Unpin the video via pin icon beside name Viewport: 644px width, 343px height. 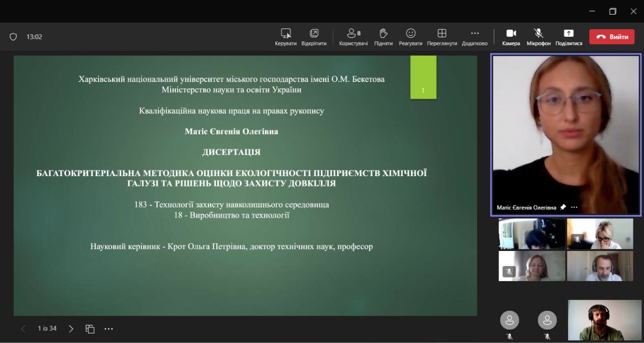pyautogui.click(x=563, y=207)
